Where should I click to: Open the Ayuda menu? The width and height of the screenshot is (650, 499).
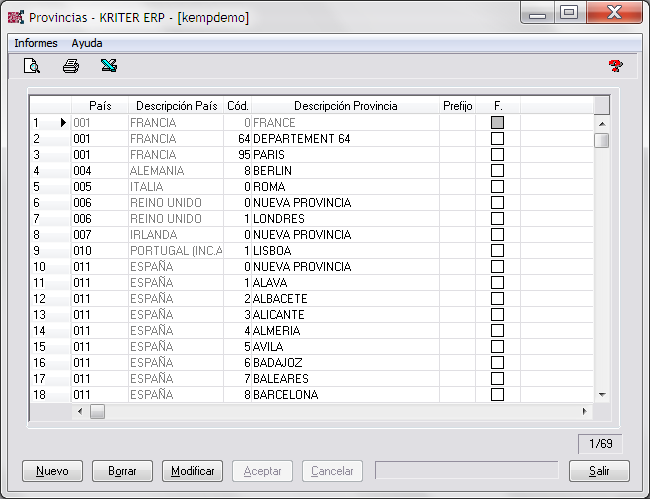[87, 43]
